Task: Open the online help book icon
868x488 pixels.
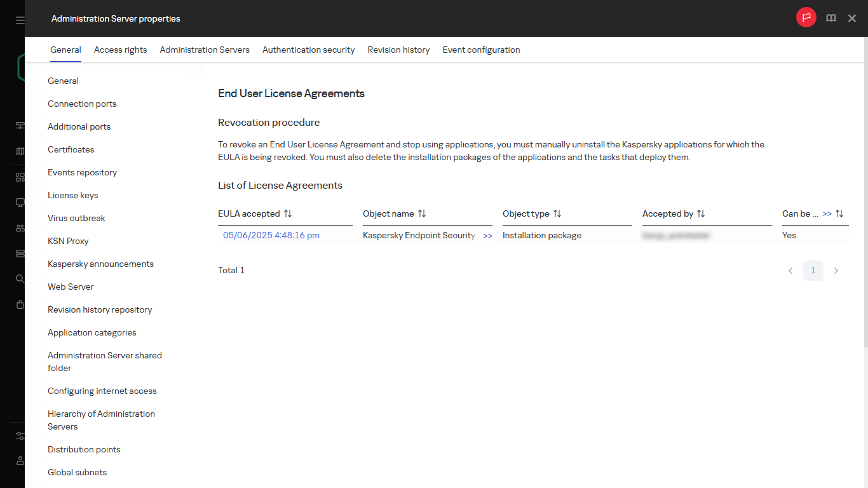Action: [x=831, y=18]
